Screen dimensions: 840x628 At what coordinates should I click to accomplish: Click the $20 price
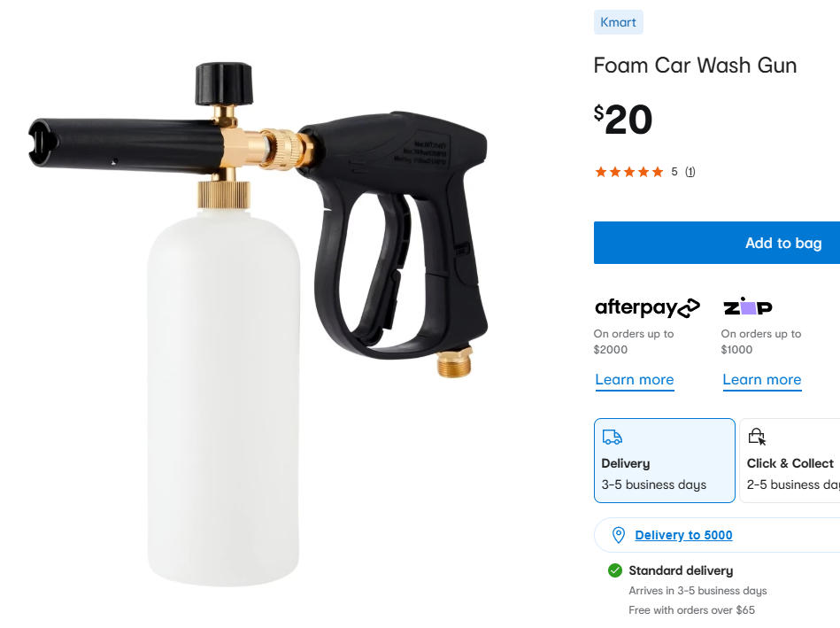click(623, 120)
